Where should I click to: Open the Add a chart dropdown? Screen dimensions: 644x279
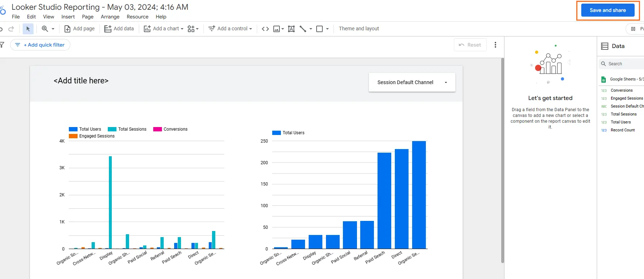(x=164, y=29)
